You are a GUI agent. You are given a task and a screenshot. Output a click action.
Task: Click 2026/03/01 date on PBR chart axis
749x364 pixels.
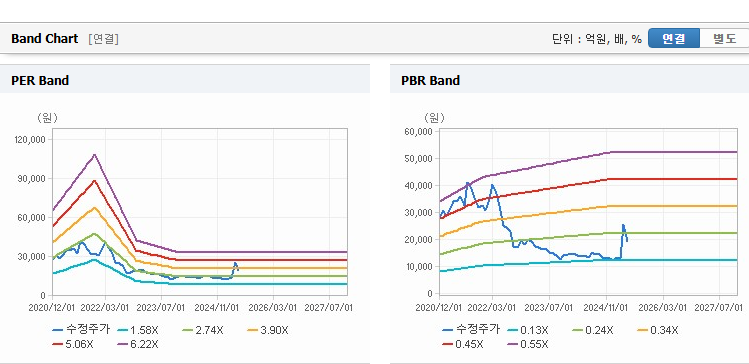662,307
